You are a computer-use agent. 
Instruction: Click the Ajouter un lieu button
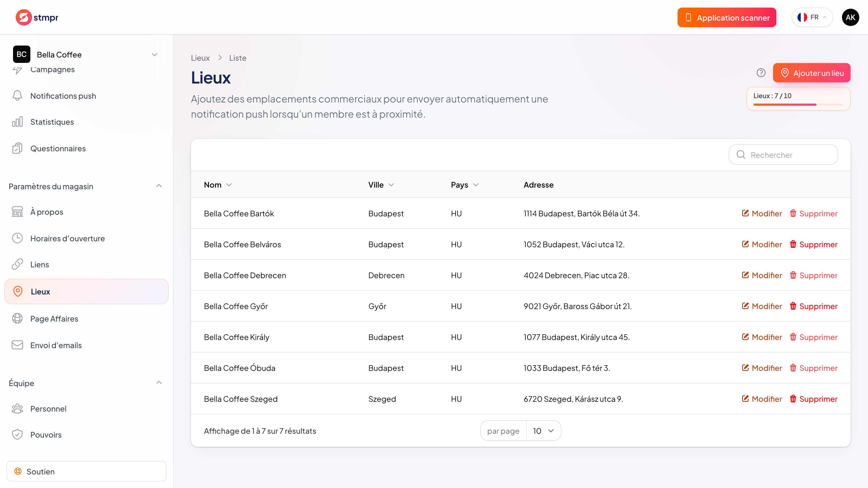(811, 73)
